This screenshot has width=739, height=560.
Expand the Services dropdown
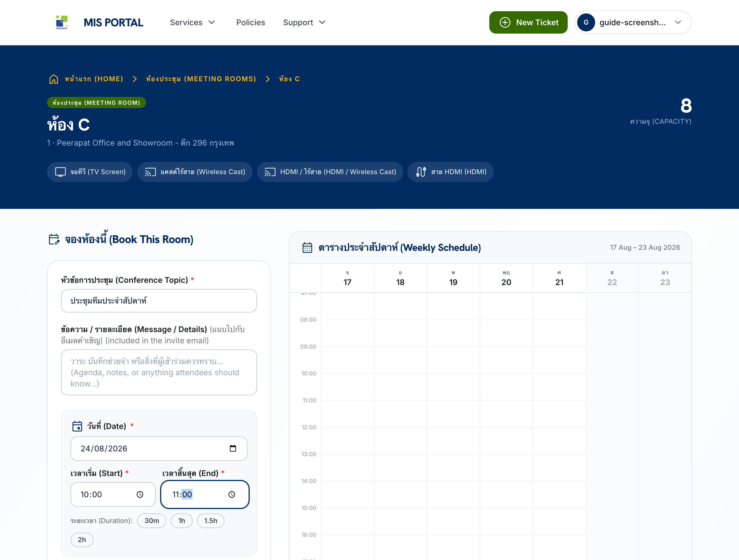point(192,22)
